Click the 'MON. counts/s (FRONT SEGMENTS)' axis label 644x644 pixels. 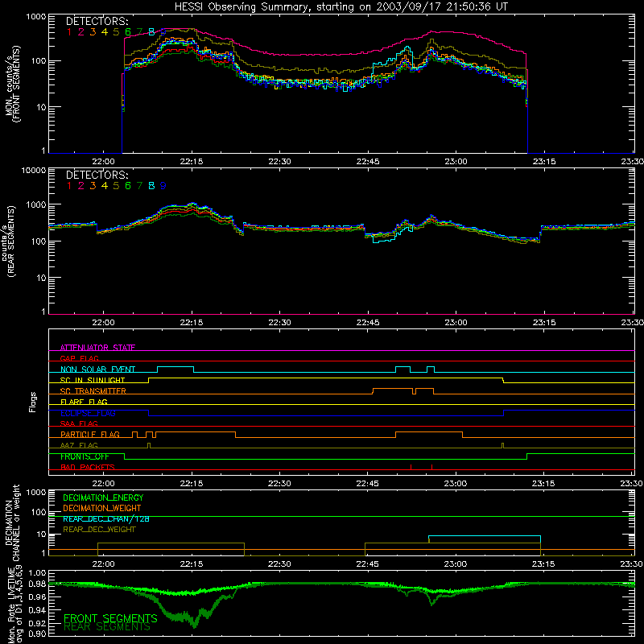(13, 84)
